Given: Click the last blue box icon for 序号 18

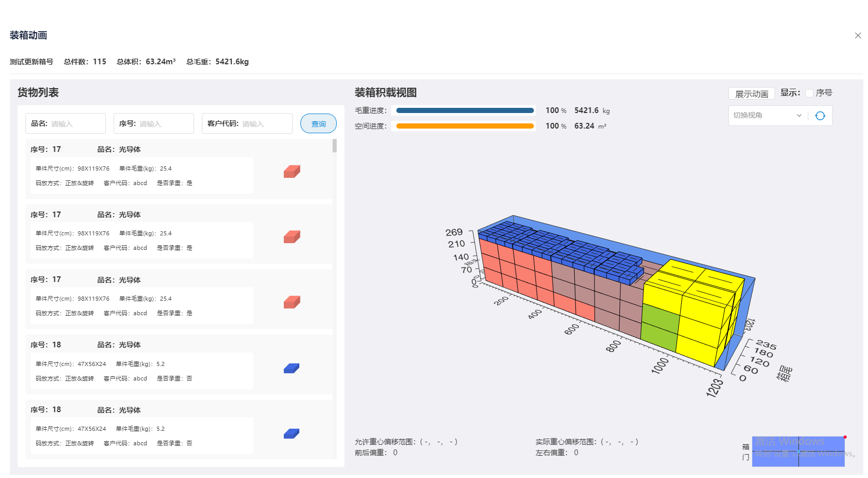Looking at the screenshot, I should 292,433.
